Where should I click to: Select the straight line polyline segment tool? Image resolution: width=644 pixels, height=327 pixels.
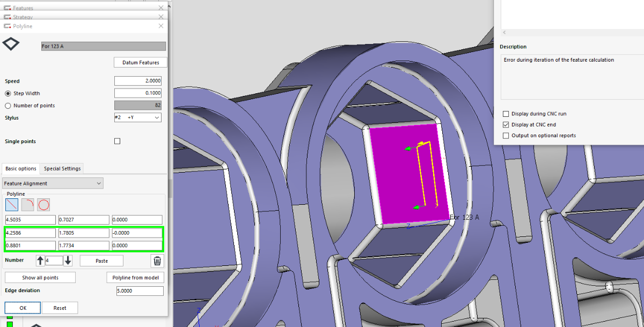click(x=11, y=204)
